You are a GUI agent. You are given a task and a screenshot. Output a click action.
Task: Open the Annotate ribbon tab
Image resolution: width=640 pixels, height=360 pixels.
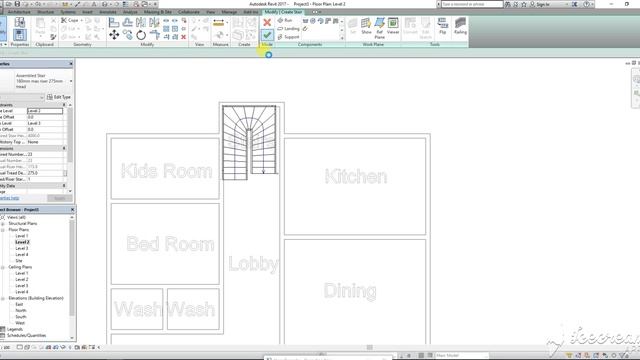(108, 12)
